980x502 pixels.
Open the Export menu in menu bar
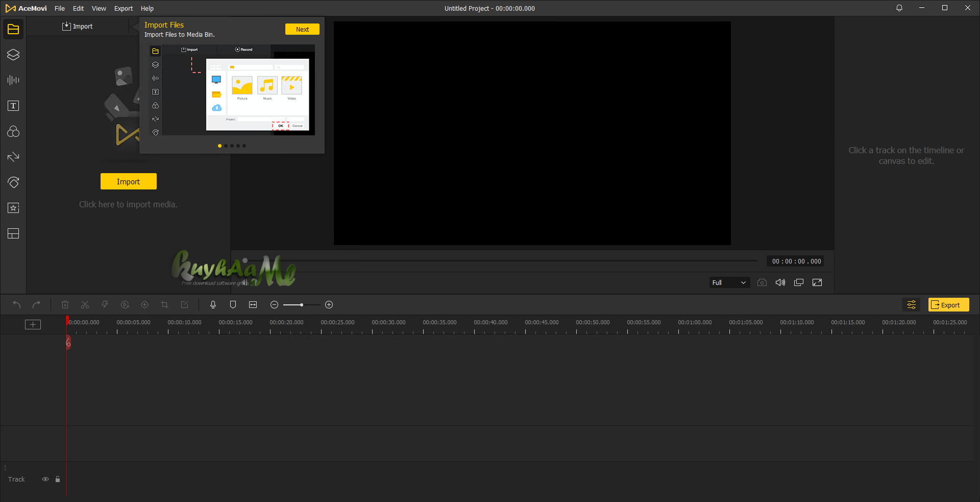tap(124, 8)
